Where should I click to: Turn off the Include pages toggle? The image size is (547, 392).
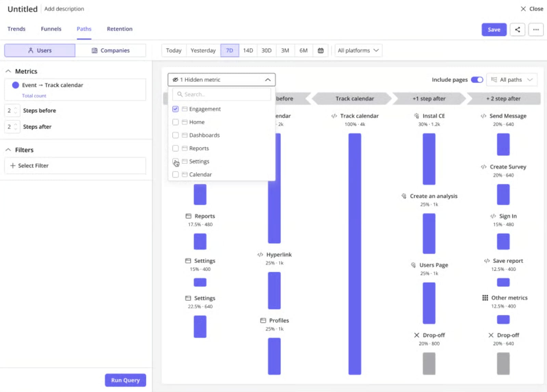pyautogui.click(x=477, y=80)
